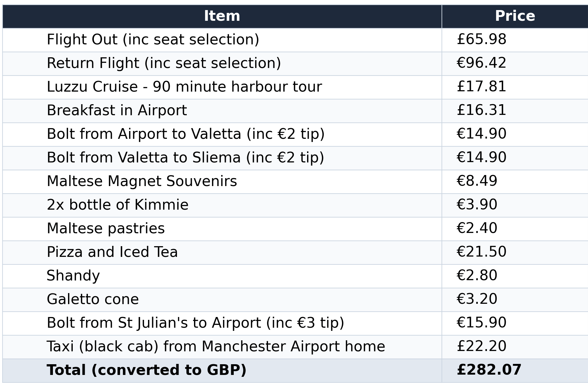Screen dimensions: 588x385
Task: Select the £65.98 price cell
Action: click(x=515, y=40)
